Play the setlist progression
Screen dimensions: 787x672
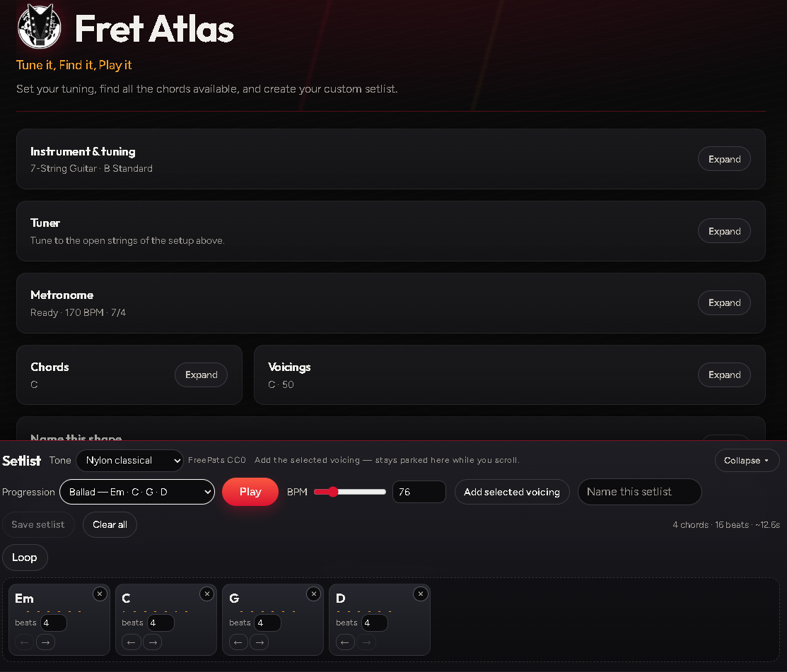point(250,492)
